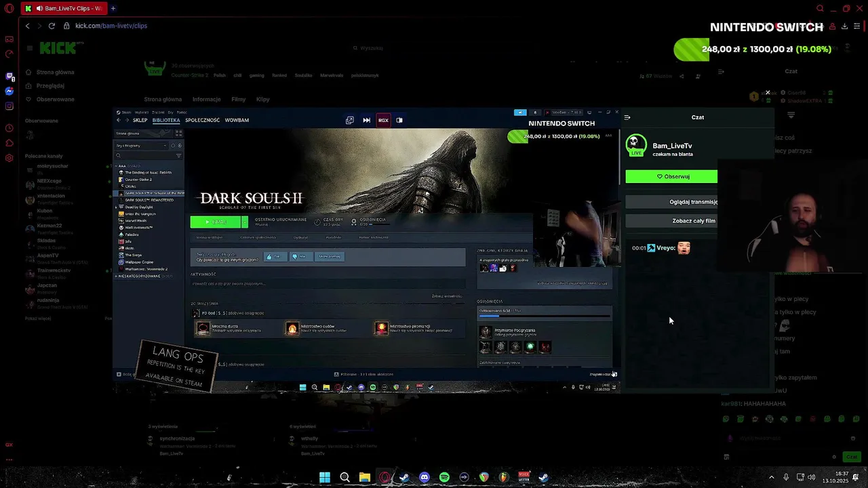Click the padlock site info icon
This screenshot has width=868, height=488.
tap(66, 26)
